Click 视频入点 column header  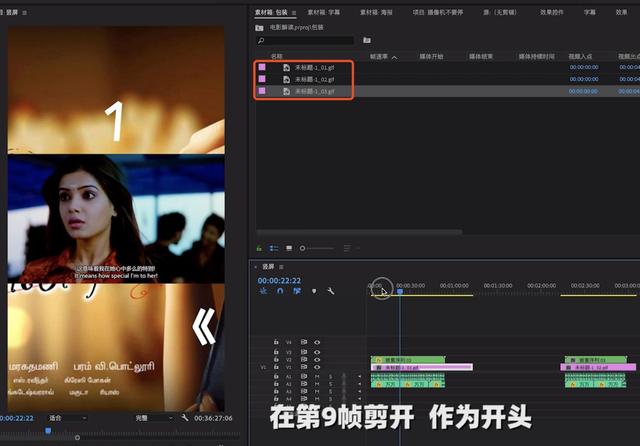(580, 56)
